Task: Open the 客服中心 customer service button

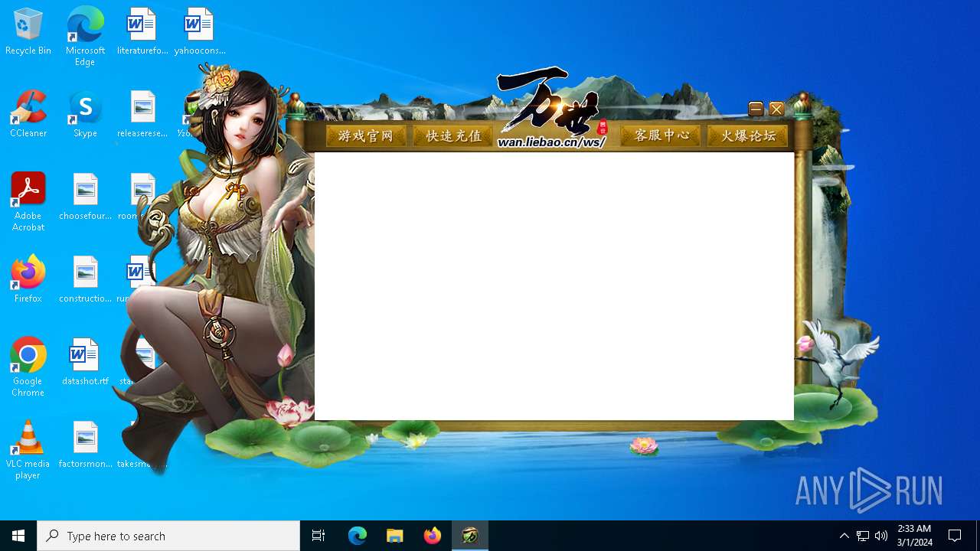Action: (x=660, y=135)
